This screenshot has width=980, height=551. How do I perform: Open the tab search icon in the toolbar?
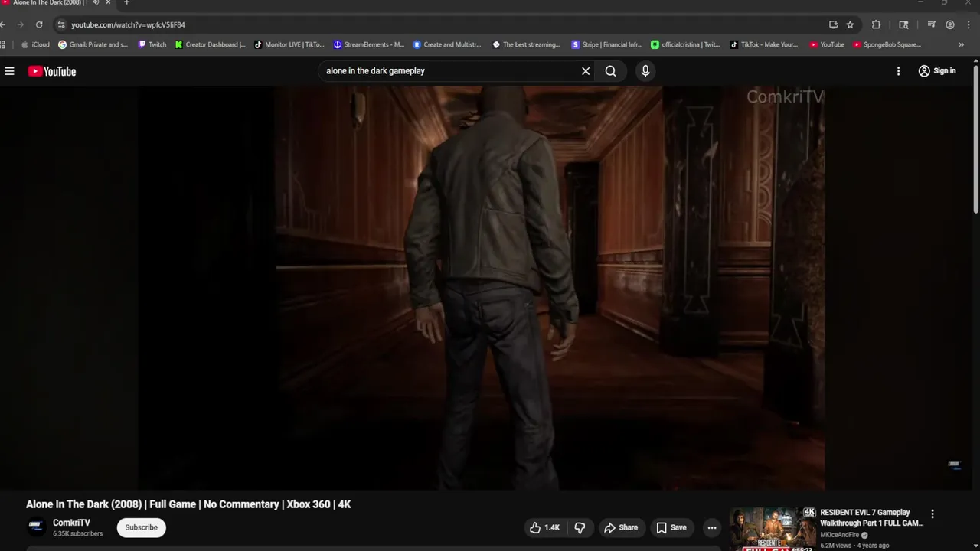pos(903,24)
